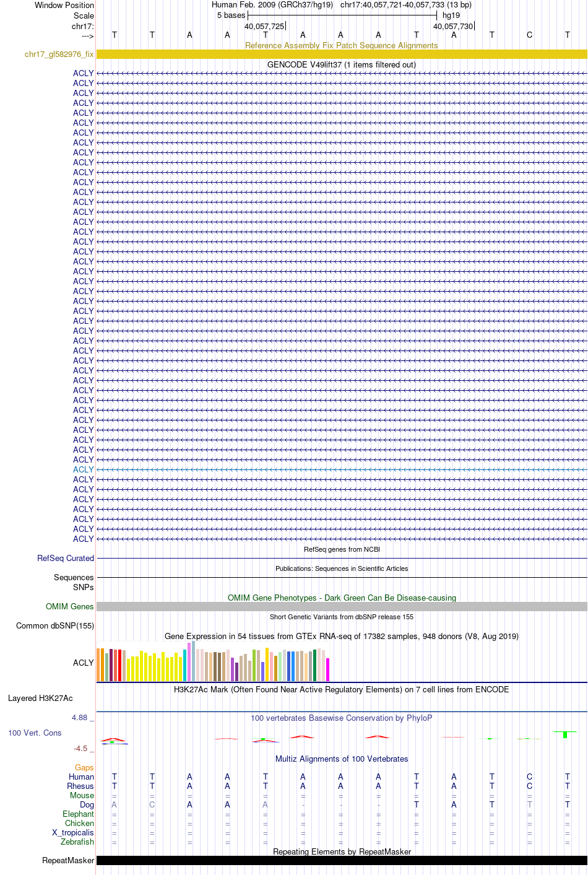Click the chr17:40,057,721-40,057,733 position text
This screenshot has width=588, height=875.
pos(406,4)
